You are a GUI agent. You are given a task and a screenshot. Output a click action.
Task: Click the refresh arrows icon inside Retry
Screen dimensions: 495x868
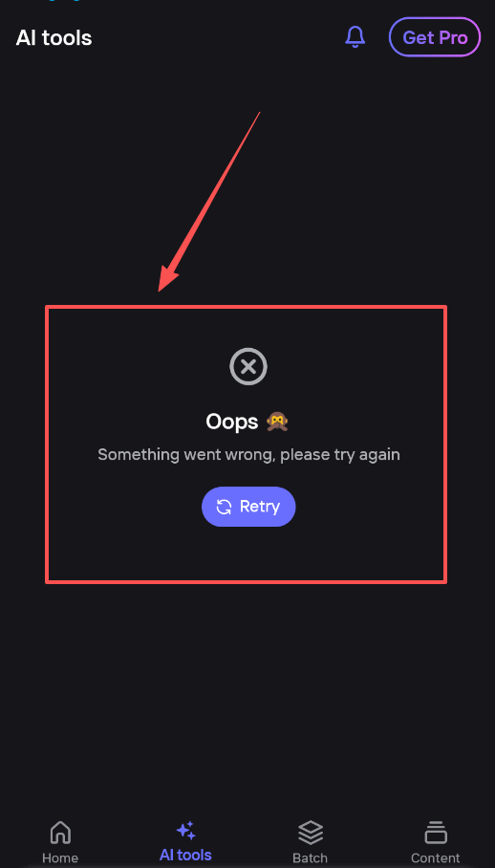coord(224,507)
